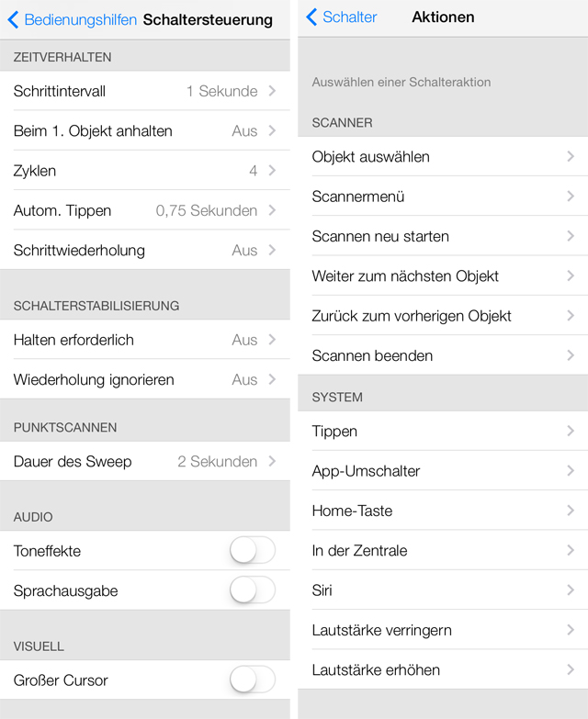This screenshot has width=588, height=719.
Task: Tap the chevron on Zyklen row
Action: pos(273,171)
